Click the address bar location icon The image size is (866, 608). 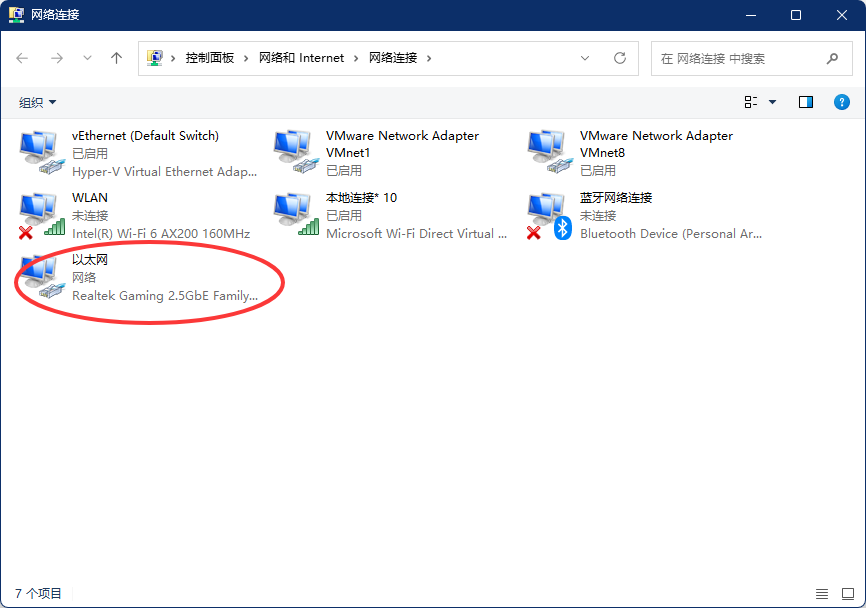[x=155, y=58]
